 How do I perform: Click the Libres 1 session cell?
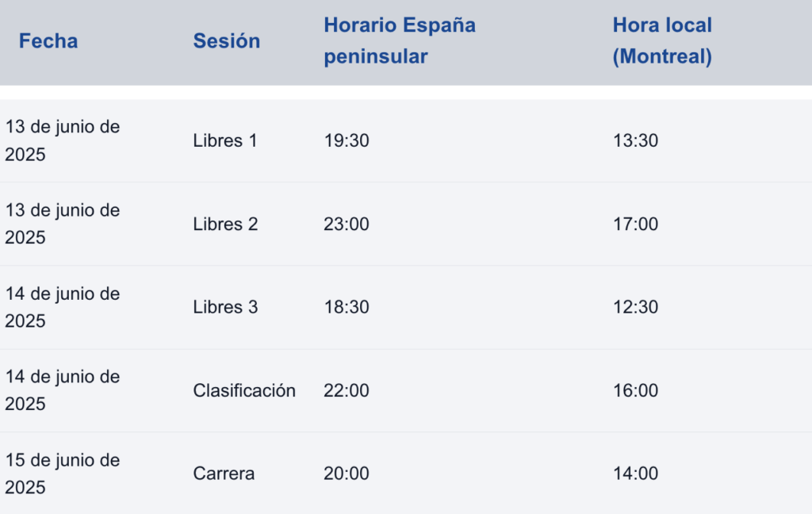pyautogui.click(x=224, y=140)
